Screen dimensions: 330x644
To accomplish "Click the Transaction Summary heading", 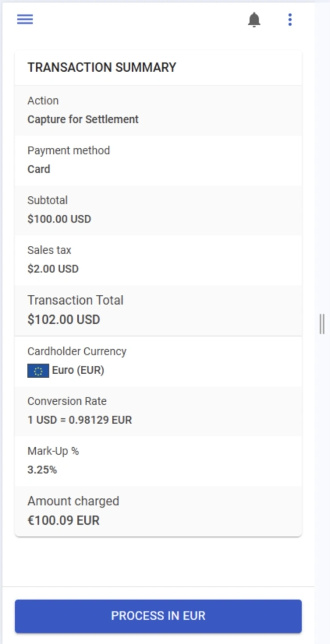I will [102, 67].
